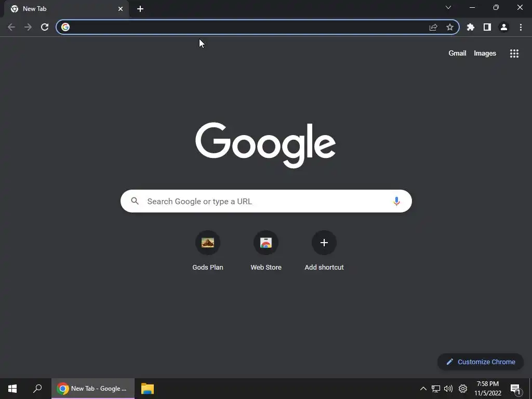Go back using the back arrow
This screenshot has height=399, width=532.
coord(11,27)
